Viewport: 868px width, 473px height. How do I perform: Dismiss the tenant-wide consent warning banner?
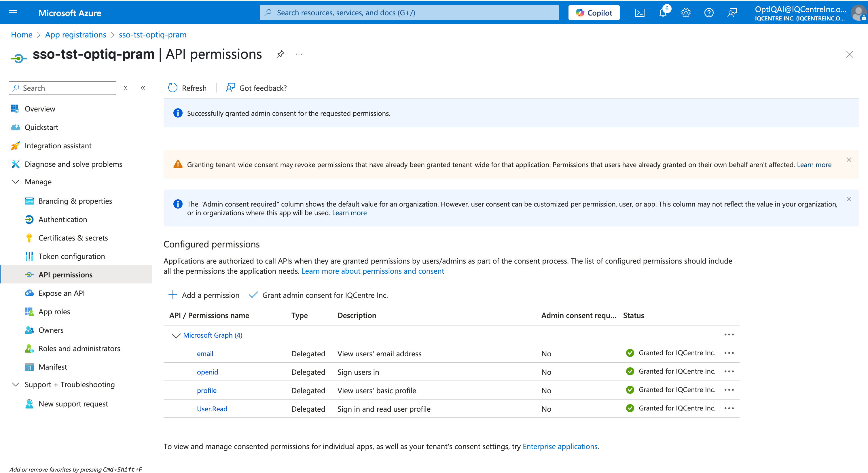(849, 160)
